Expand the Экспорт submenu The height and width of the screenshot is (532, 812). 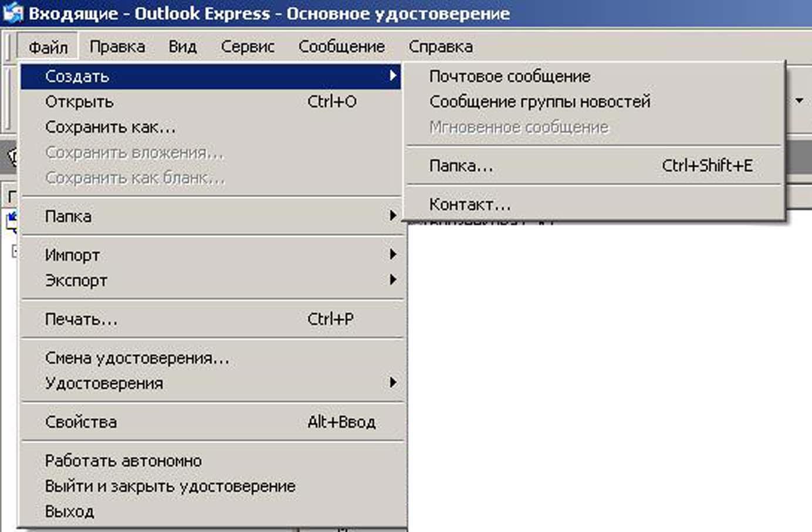coord(211,280)
